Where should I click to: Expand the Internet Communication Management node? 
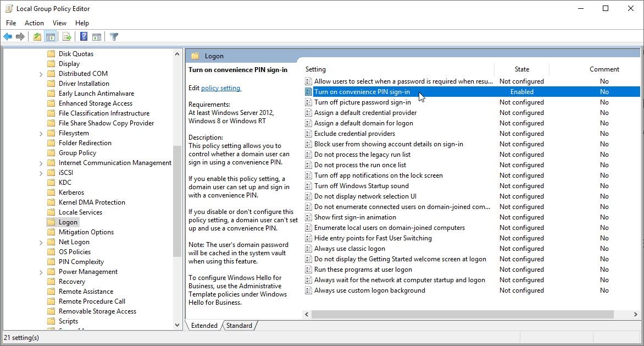point(41,162)
